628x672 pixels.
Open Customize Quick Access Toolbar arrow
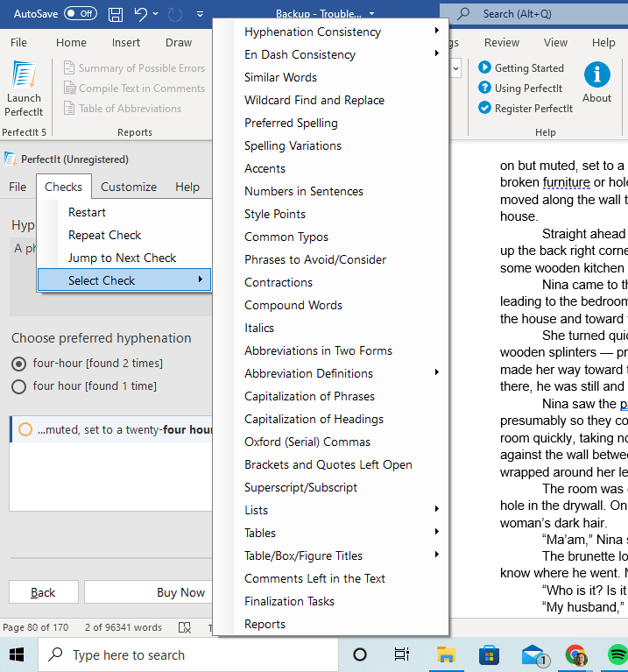(x=200, y=14)
